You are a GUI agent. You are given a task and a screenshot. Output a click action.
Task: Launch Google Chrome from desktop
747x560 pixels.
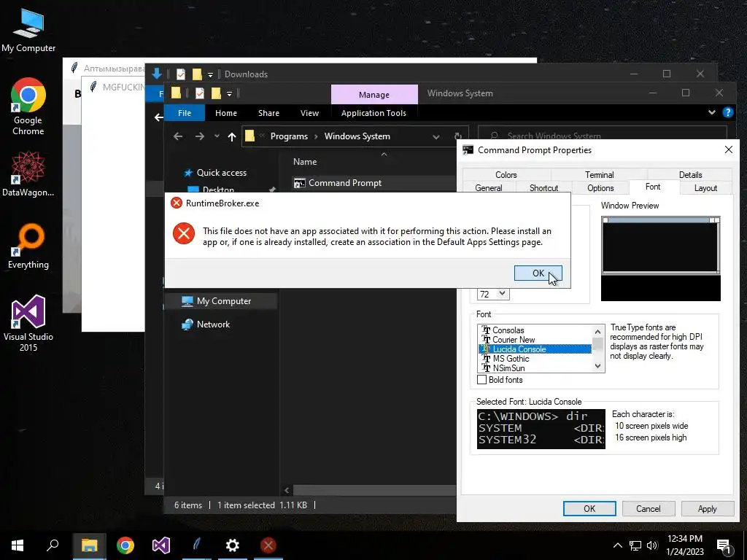pos(28,106)
